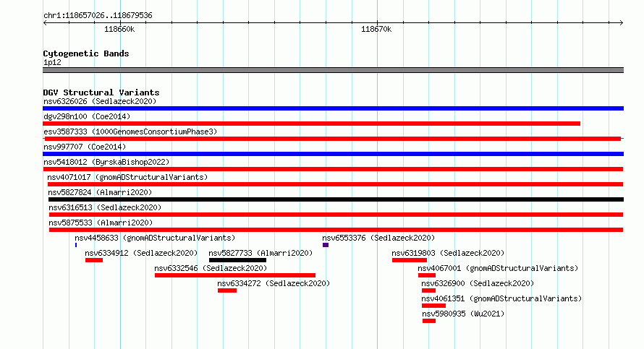
Task: Click the nsv5827824 (Almarri2020) label
Action: (x=100, y=192)
